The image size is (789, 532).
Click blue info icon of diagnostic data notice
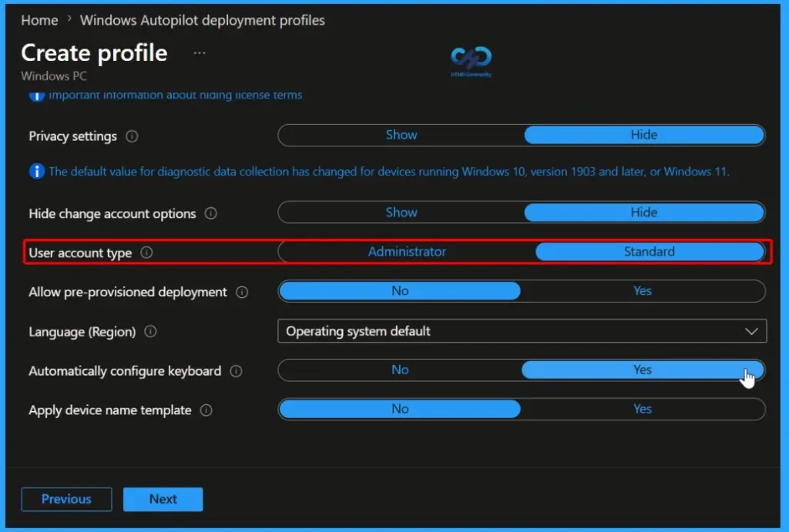[37, 172]
